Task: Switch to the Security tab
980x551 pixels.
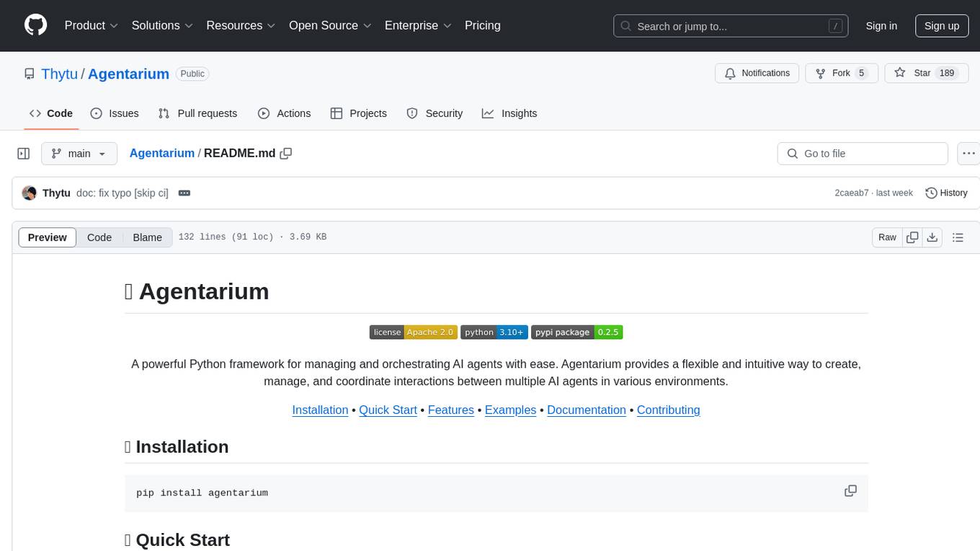Action: click(x=435, y=113)
